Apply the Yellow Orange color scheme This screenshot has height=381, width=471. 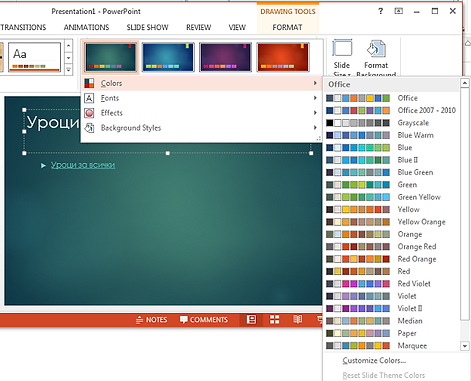[392, 222]
